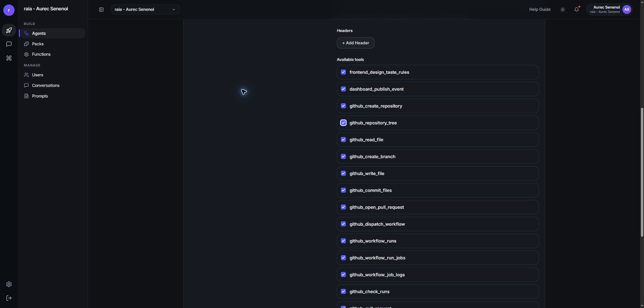The image size is (644, 308).
Task: Go to Users under Manage
Action: click(52, 75)
